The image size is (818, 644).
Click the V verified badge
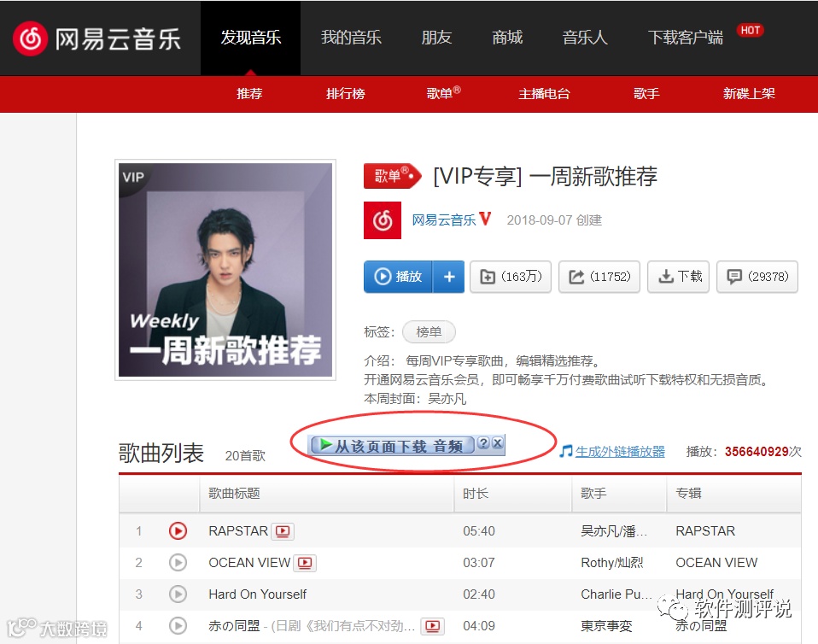pos(485,220)
